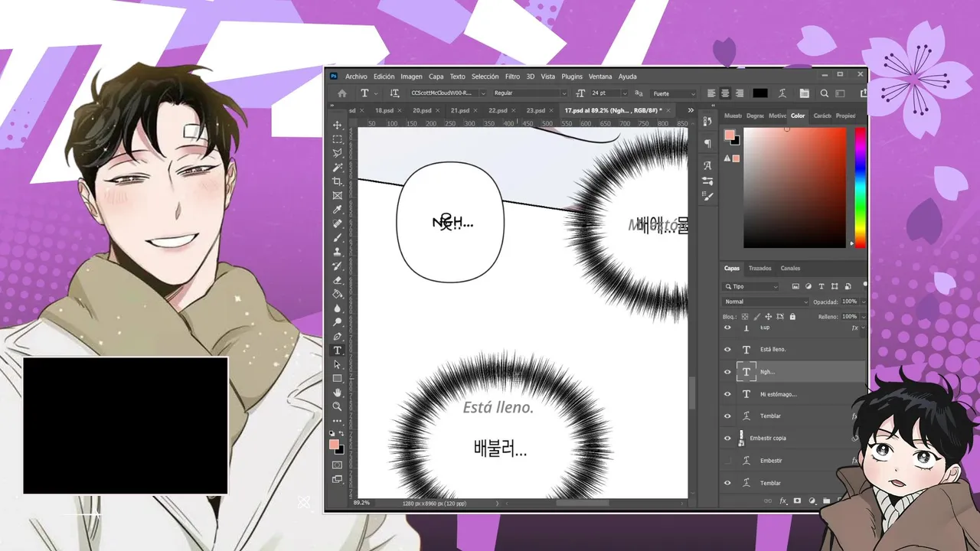
Task: Expand hidden document tabs with double chevron
Action: point(691,110)
